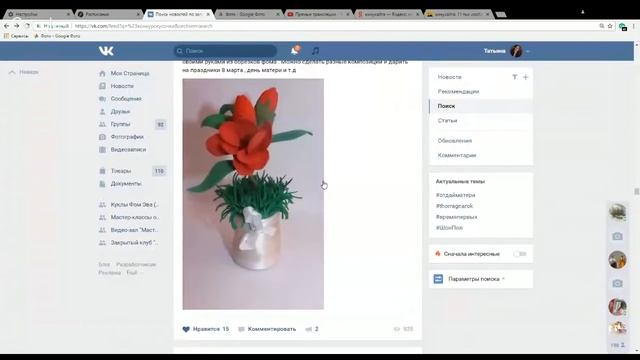640x360 pixels.
Task: Reload the page with the refresh icon
Action: click(27, 26)
